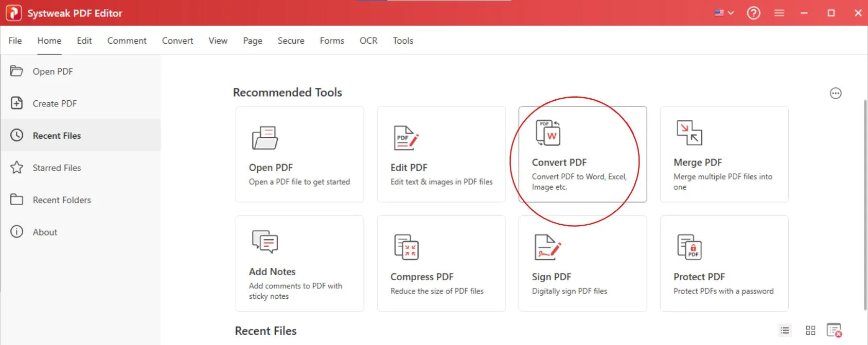Open the Add Notes tool
The image size is (868, 345).
tap(299, 263)
